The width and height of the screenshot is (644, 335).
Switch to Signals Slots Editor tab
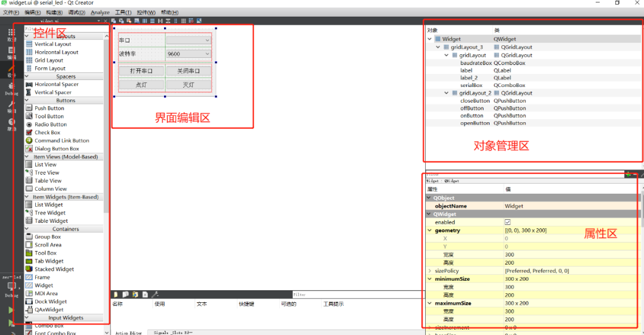click(172, 333)
